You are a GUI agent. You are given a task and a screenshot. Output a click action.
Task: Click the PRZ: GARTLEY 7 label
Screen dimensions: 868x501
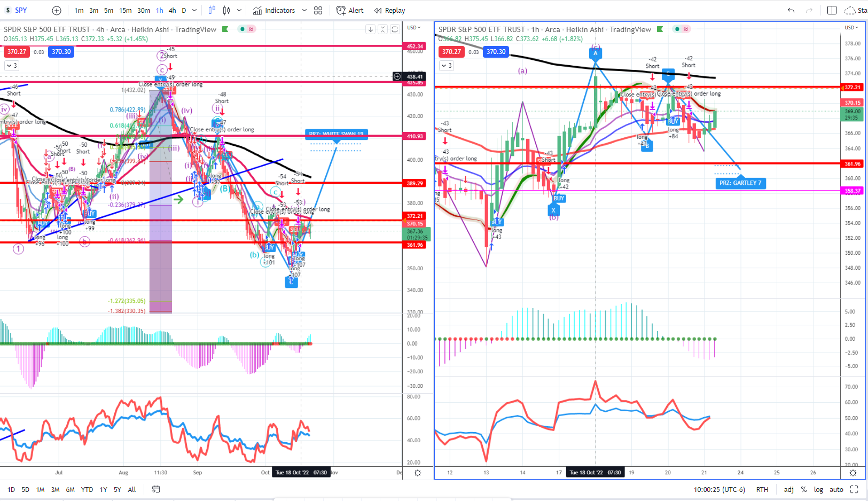point(740,183)
